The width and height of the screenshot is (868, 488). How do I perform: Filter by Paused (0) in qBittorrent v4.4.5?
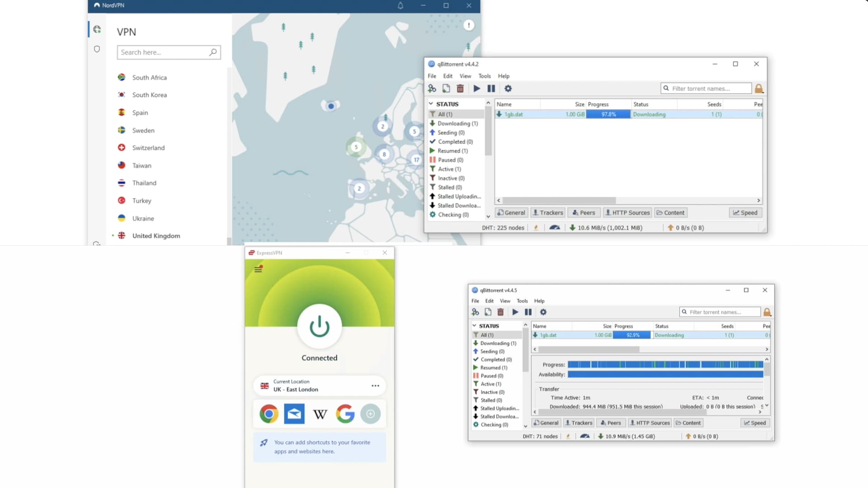(491, 375)
